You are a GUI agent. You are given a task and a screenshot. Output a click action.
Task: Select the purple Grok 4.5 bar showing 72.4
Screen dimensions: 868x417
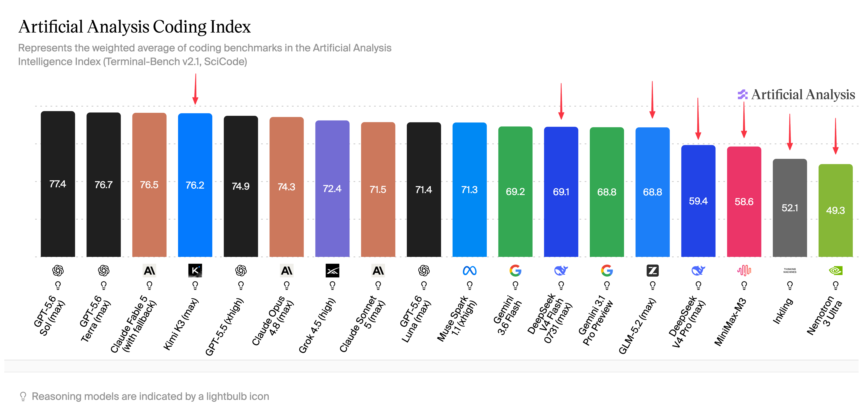pyautogui.click(x=332, y=189)
